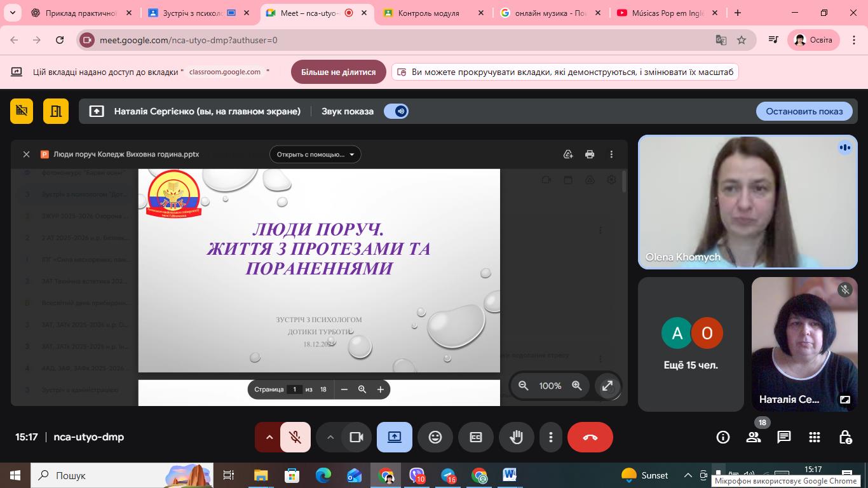
Task: Open the emoji reactions panel
Action: [x=435, y=437]
